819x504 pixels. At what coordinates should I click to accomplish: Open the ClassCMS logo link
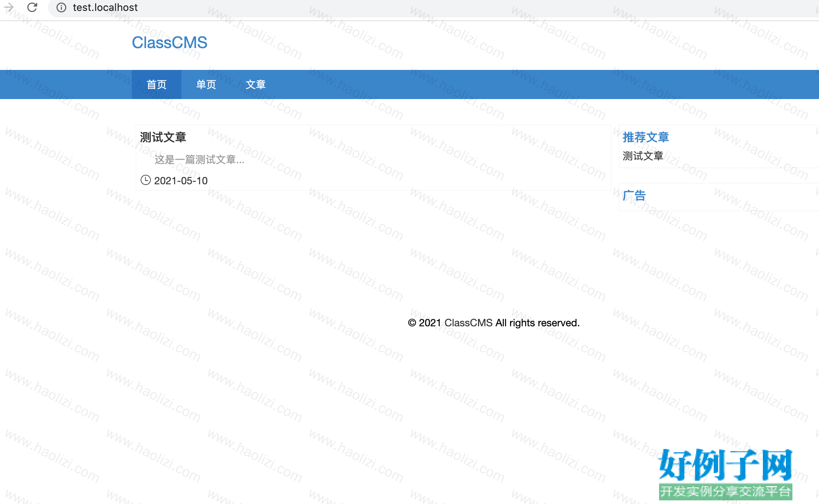pos(169,43)
